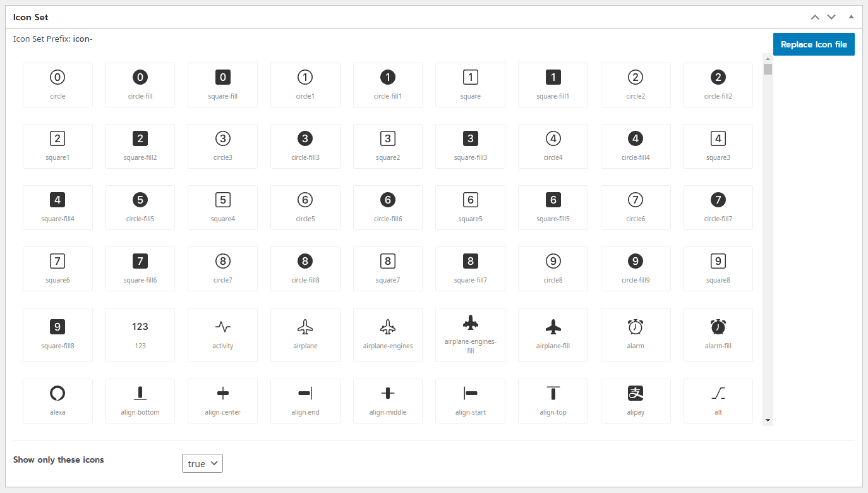868x493 pixels.
Task: Move Icon Set panel up
Action: click(815, 17)
